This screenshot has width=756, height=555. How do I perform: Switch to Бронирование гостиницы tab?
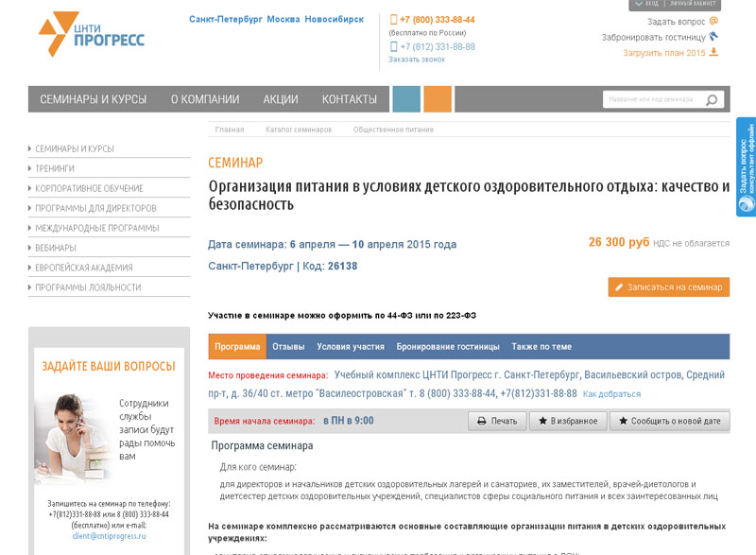pyautogui.click(x=448, y=347)
